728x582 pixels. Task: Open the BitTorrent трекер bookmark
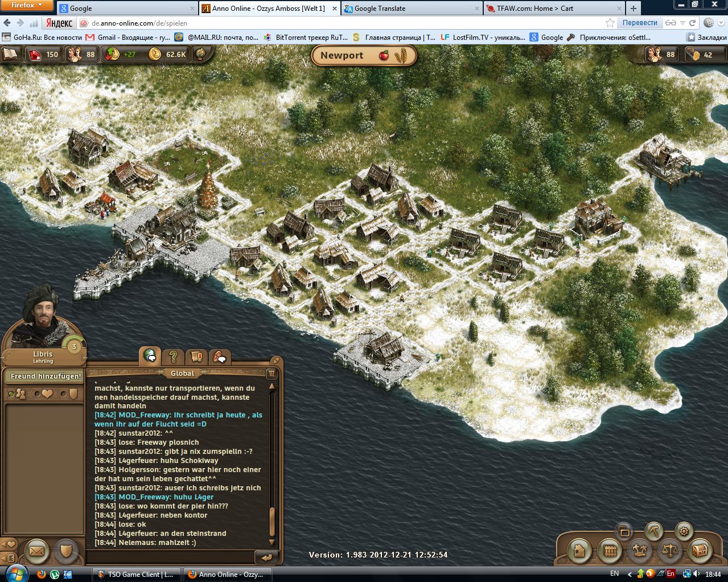pyautogui.click(x=306, y=37)
